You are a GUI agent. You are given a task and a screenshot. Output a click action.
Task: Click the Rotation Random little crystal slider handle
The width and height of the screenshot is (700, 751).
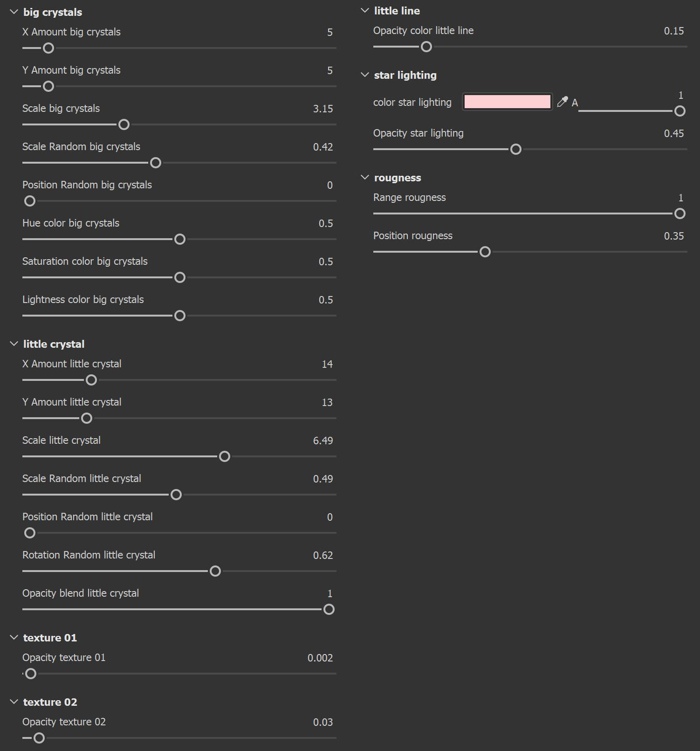click(215, 571)
